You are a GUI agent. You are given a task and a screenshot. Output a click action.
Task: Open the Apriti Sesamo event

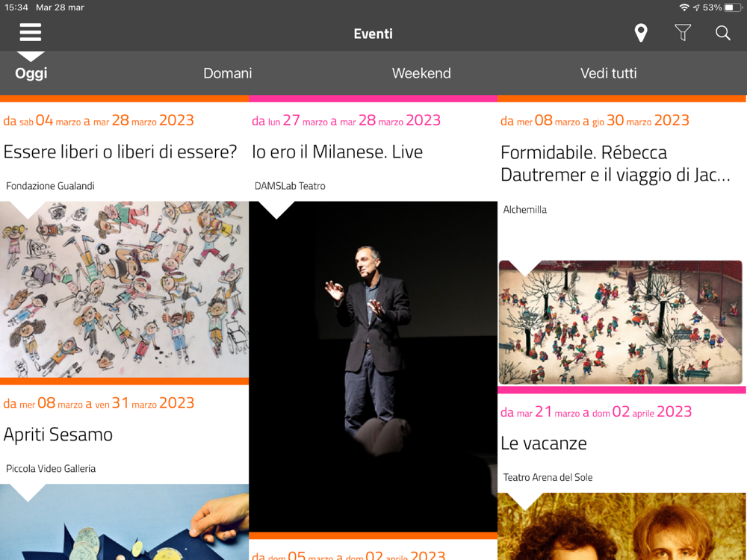[x=58, y=435]
